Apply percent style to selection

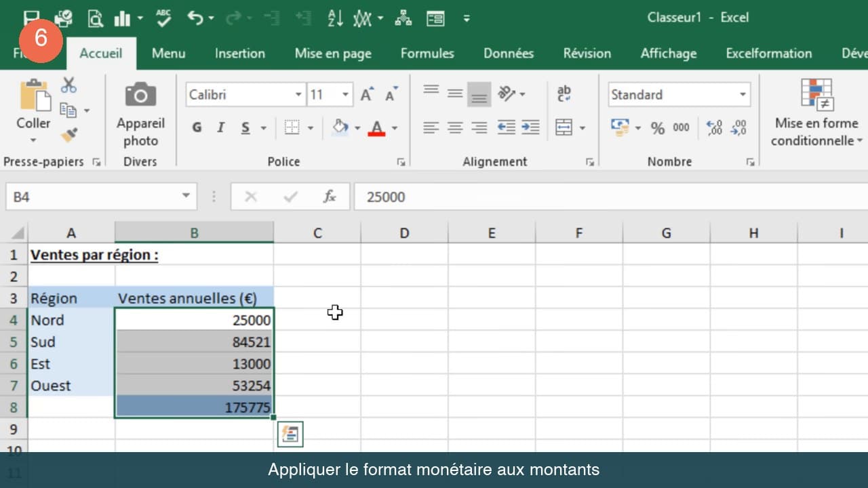coord(658,127)
